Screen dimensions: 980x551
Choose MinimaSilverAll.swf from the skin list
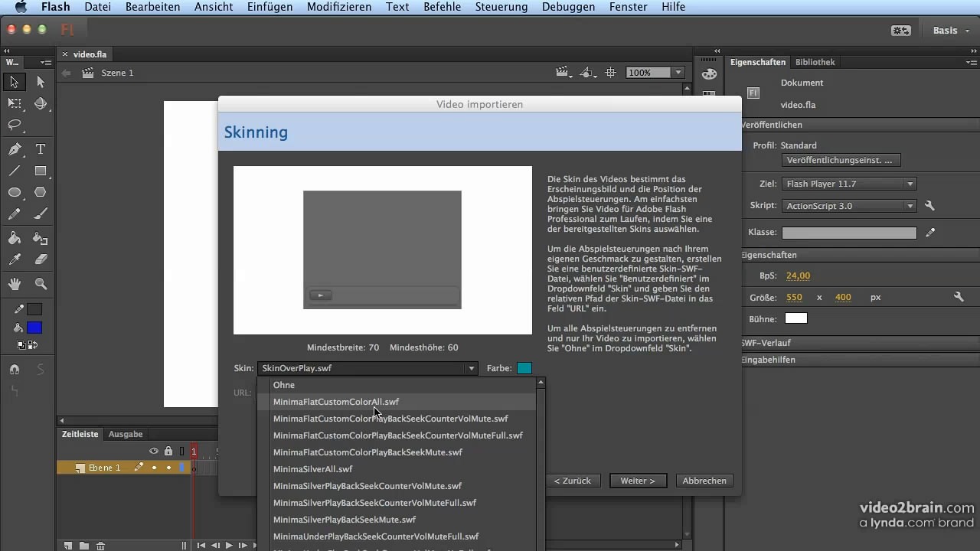313,469
